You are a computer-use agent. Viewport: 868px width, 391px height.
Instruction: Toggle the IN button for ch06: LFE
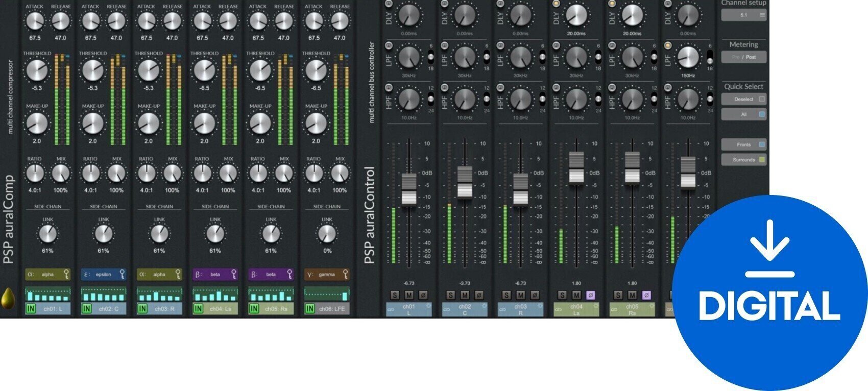[309, 308]
